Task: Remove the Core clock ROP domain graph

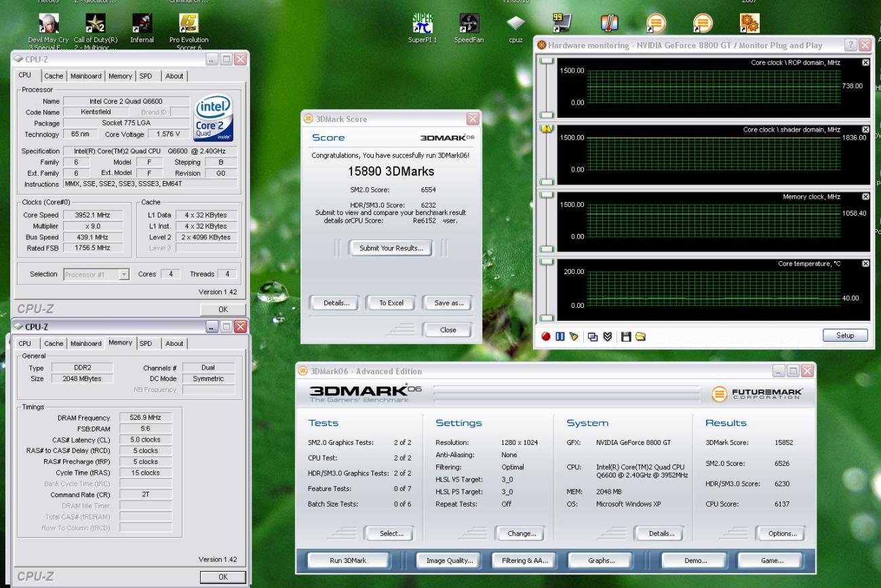Action: pos(865,62)
